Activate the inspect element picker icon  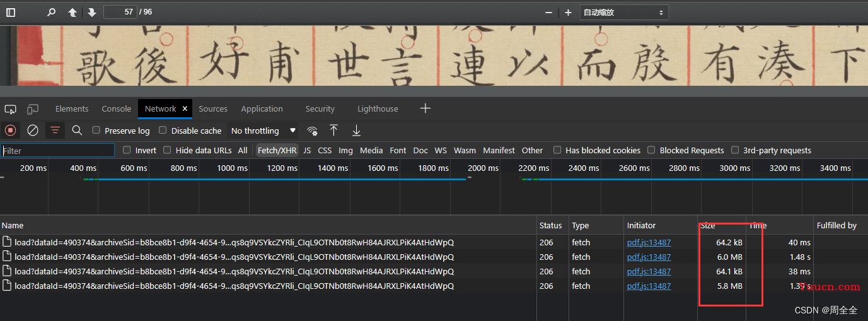(x=10, y=109)
